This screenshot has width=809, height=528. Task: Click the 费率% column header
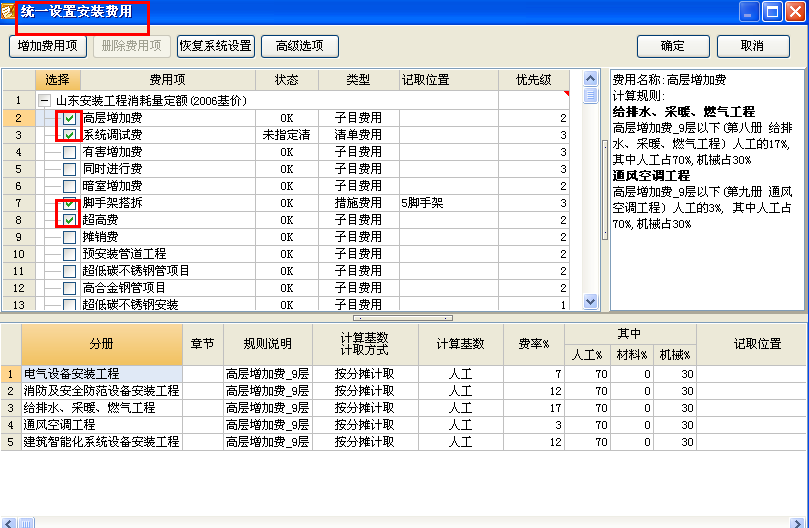point(534,344)
